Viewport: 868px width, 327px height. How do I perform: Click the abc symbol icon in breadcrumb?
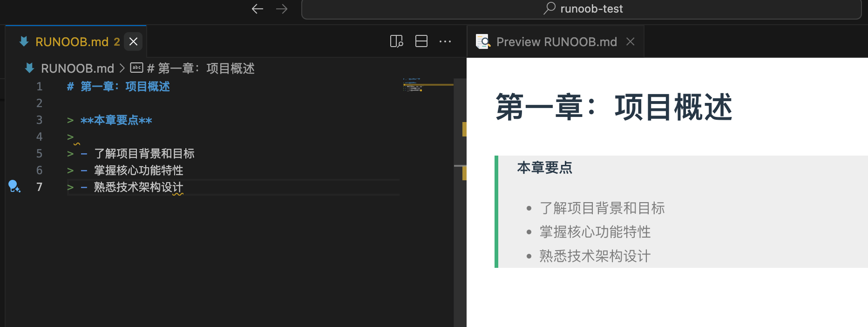(x=136, y=68)
